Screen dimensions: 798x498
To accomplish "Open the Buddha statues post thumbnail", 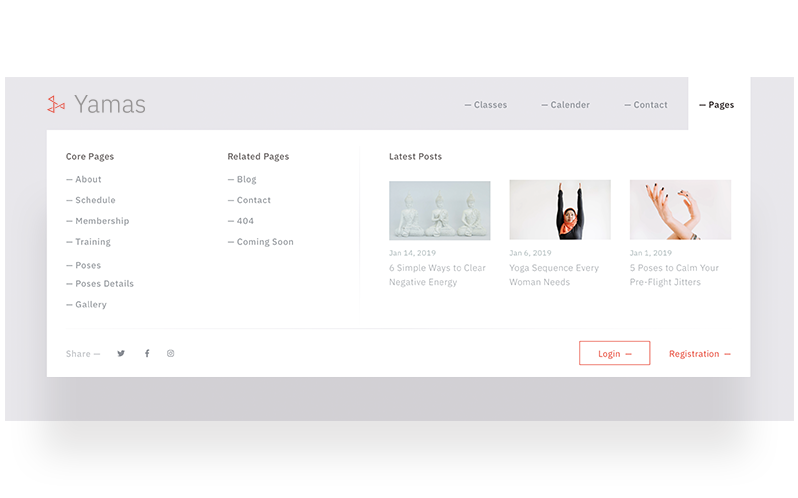I will coord(440,210).
